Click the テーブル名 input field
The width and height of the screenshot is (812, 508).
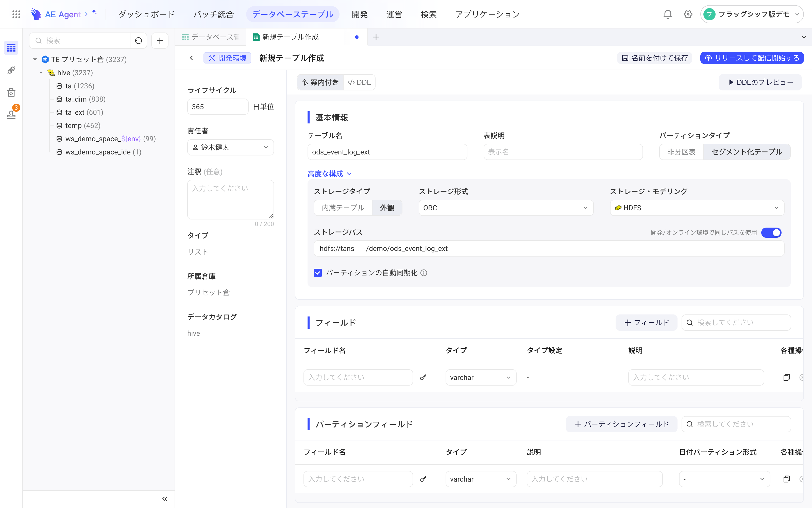[x=387, y=152]
